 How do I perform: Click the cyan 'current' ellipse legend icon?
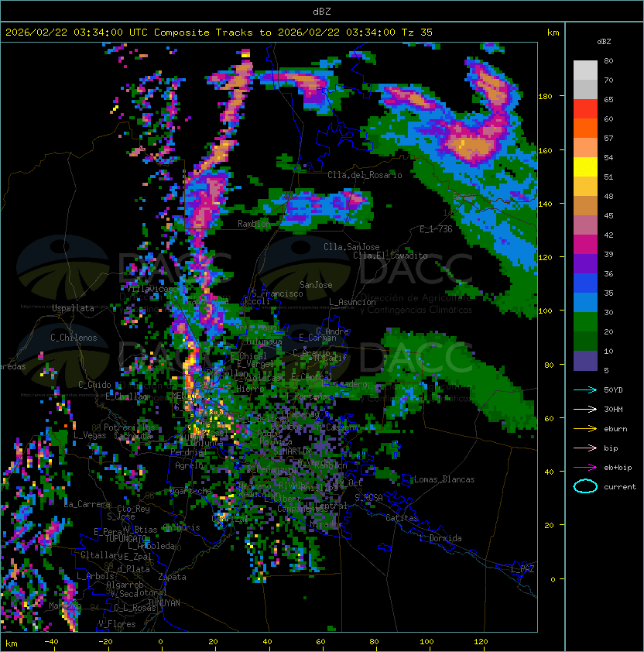(585, 486)
